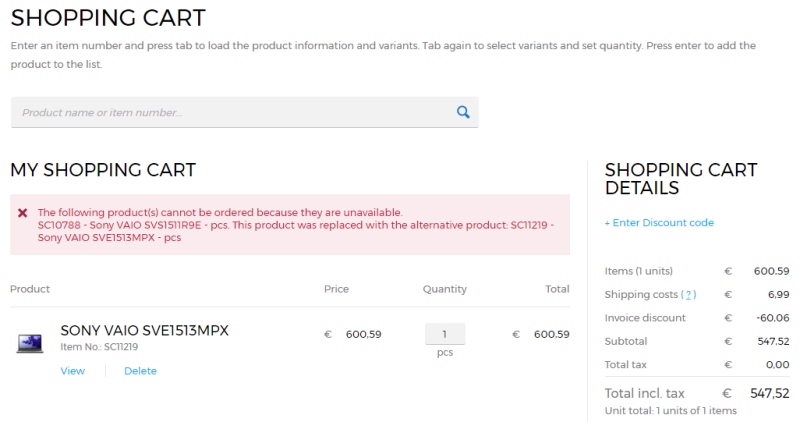Click the Total incl. tax amount 547,52

tap(770, 394)
